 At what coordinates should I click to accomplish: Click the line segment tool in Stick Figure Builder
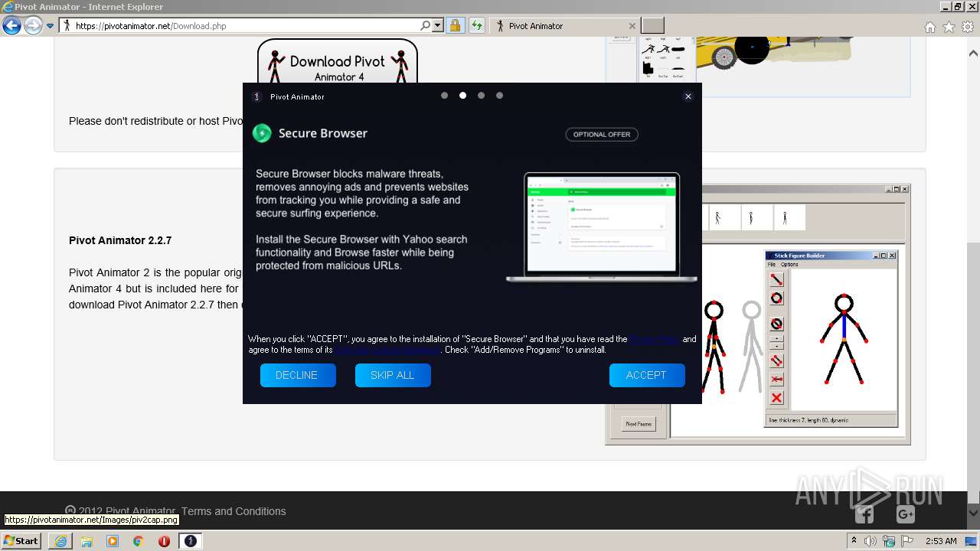click(776, 280)
